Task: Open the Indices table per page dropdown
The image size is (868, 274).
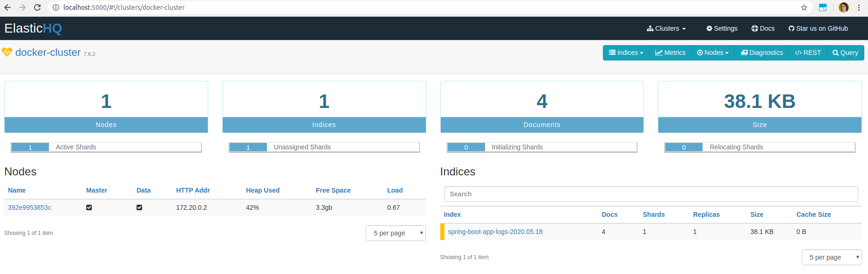Action: (832, 257)
